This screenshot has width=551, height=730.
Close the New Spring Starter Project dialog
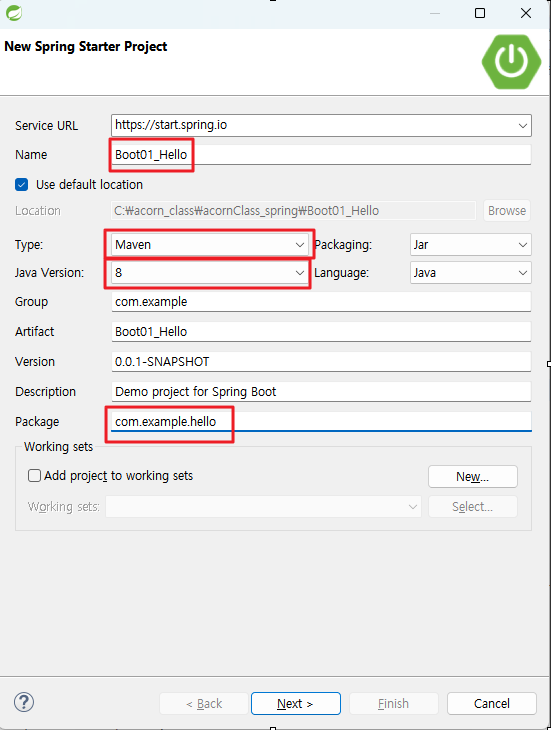(x=526, y=13)
